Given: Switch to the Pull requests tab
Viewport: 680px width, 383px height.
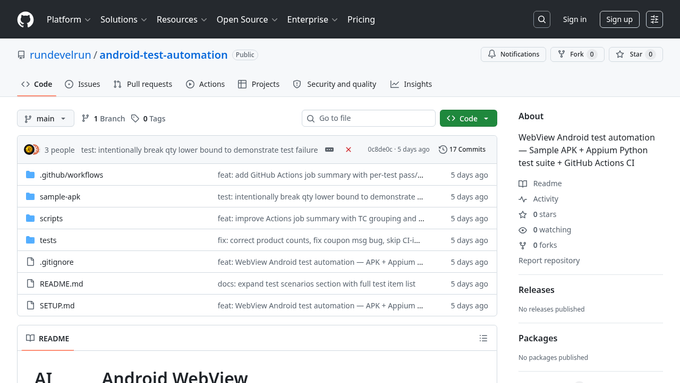Looking at the screenshot, I should [x=143, y=84].
